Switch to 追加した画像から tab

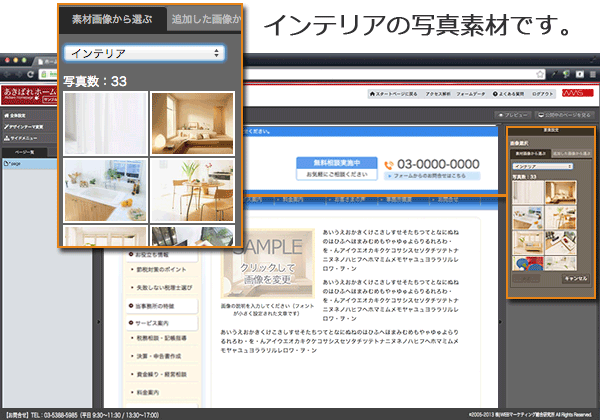pyautogui.click(x=204, y=20)
